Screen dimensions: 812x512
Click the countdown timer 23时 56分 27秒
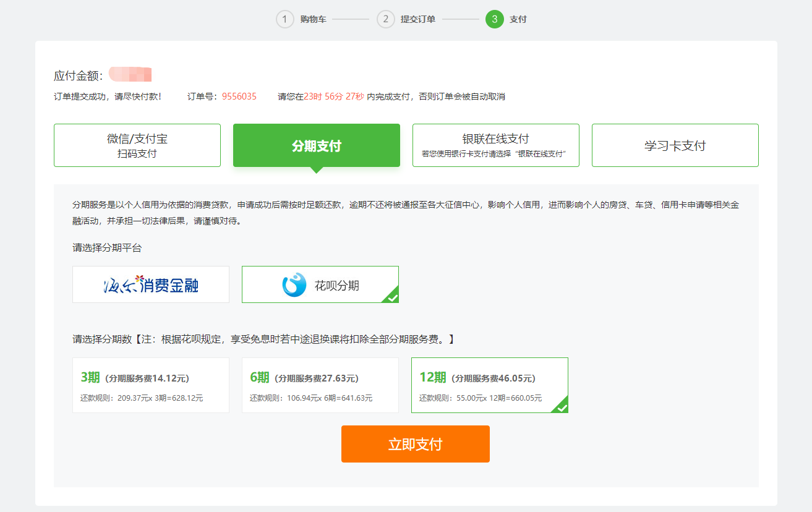[x=325, y=96]
